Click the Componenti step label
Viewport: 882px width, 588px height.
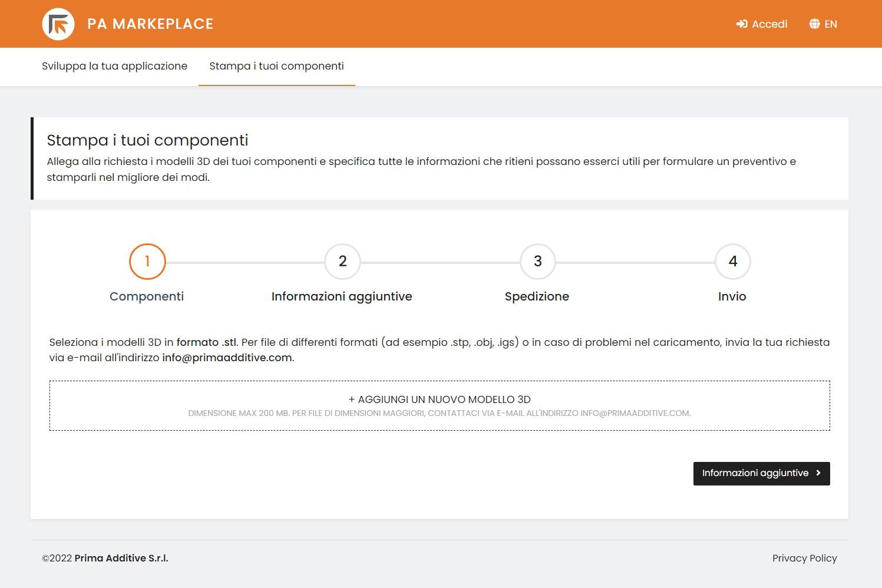147,296
